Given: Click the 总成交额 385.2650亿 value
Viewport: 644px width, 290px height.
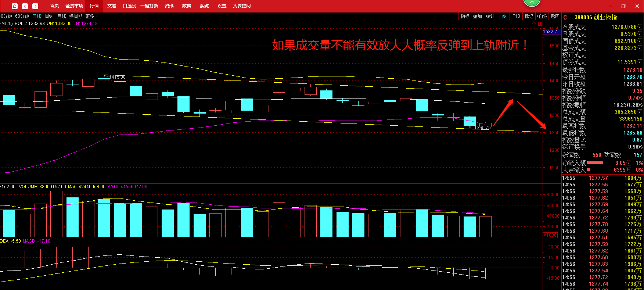Looking at the screenshot, I should pyautogui.click(x=628, y=112).
